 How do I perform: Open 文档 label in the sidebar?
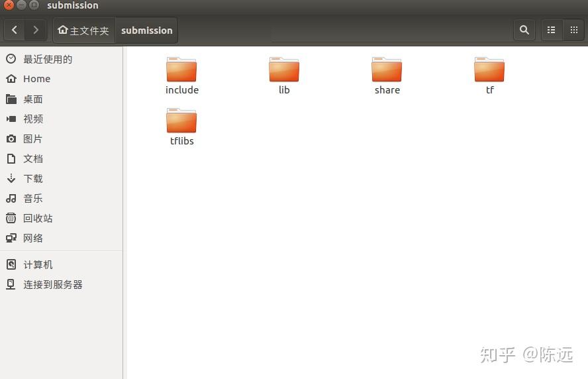pos(33,159)
